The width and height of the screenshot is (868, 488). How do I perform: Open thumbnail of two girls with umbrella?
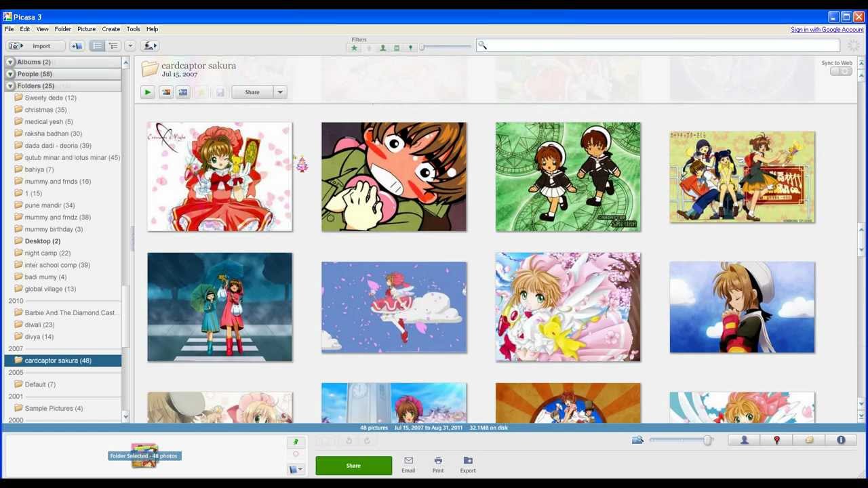pos(220,307)
